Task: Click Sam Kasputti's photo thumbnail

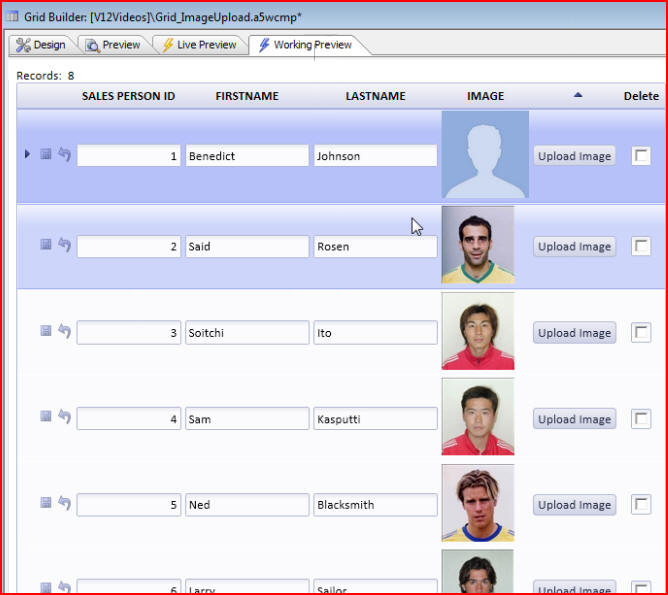Action: (x=478, y=417)
